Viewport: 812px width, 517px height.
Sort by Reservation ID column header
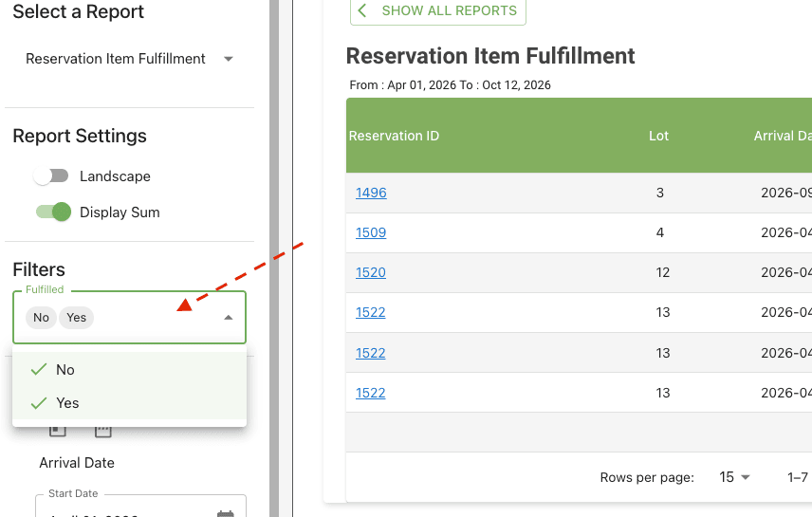[394, 136]
